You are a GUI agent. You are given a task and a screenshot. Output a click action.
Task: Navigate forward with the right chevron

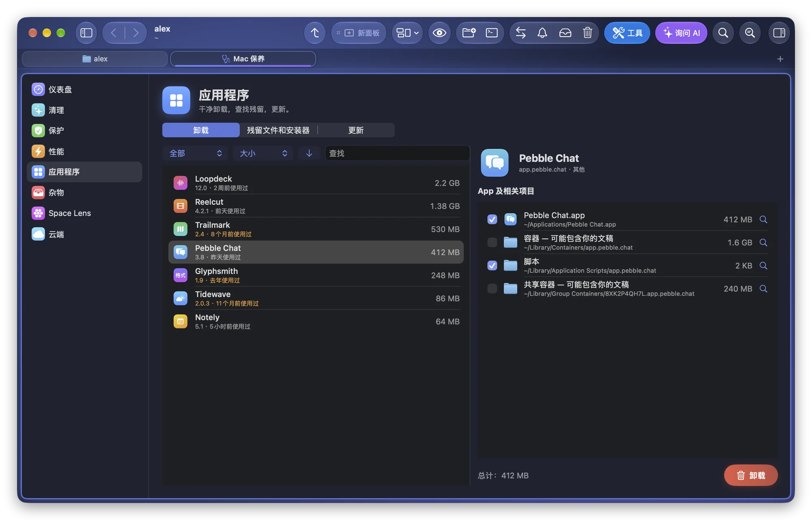pyautogui.click(x=136, y=33)
